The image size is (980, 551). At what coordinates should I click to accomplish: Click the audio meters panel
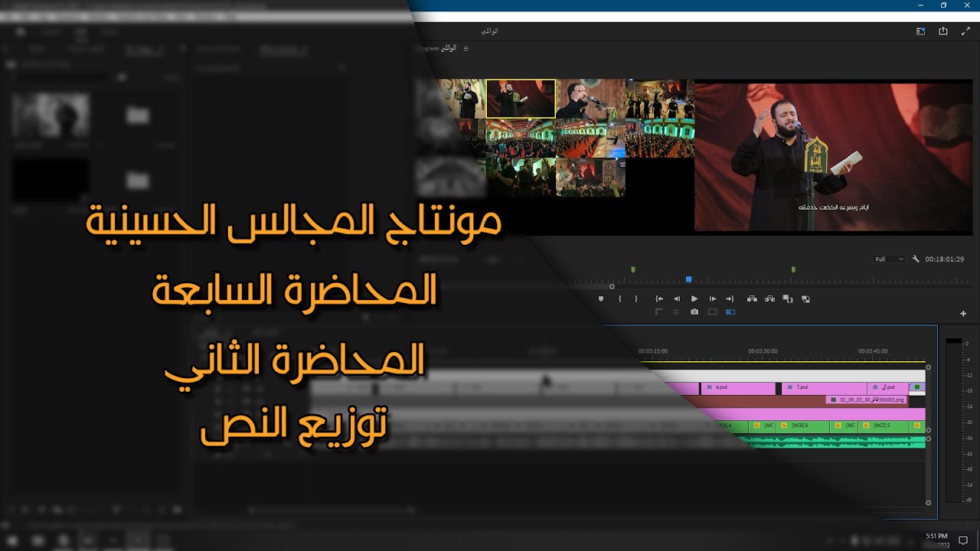tap(954, 421)
